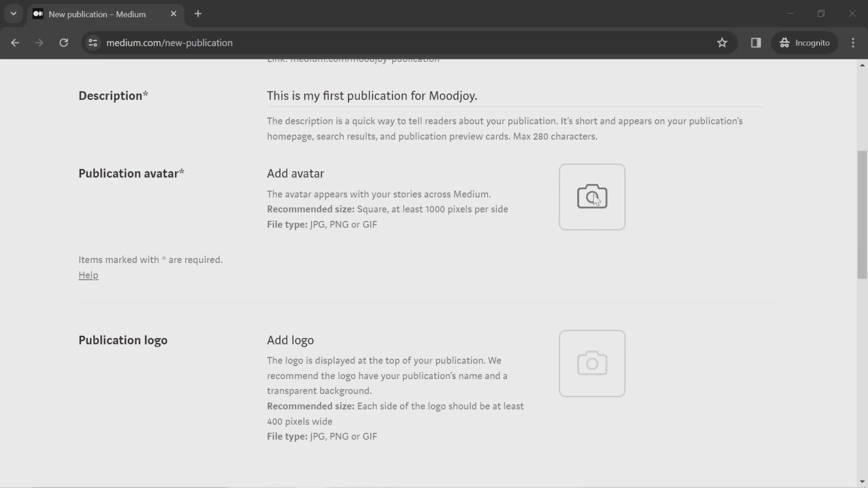Screen dimensions: 868x488
Task: Click the forward navigation arrow
Action: 38,42
